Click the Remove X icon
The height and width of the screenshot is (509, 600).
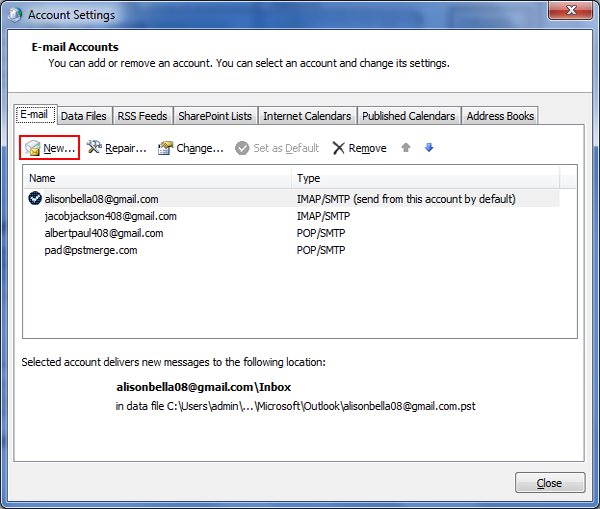coord(339,148)
